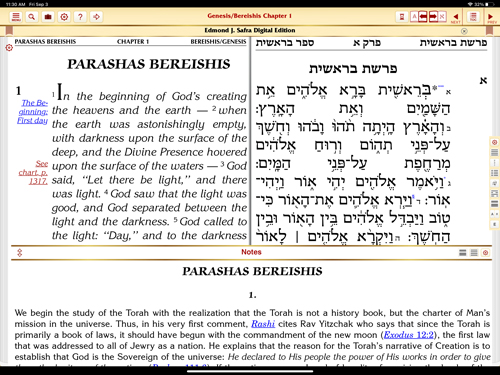Click the chapter number 1 in margin

tap(18, 91)
